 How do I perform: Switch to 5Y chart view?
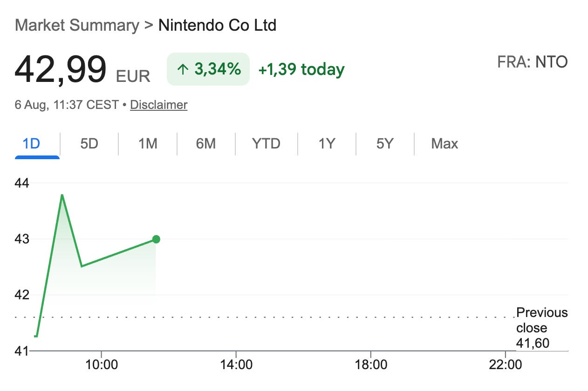tap(385, 143)
